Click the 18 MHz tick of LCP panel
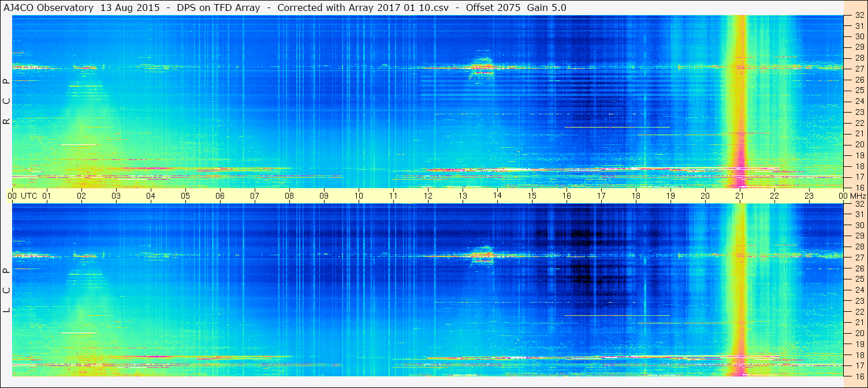The image size is (868, 388). point(859,355)
